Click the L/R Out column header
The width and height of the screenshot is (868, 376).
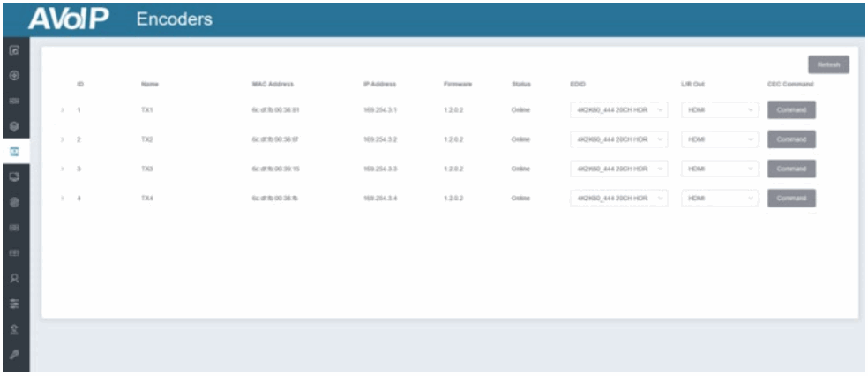[x=692, y=84]
